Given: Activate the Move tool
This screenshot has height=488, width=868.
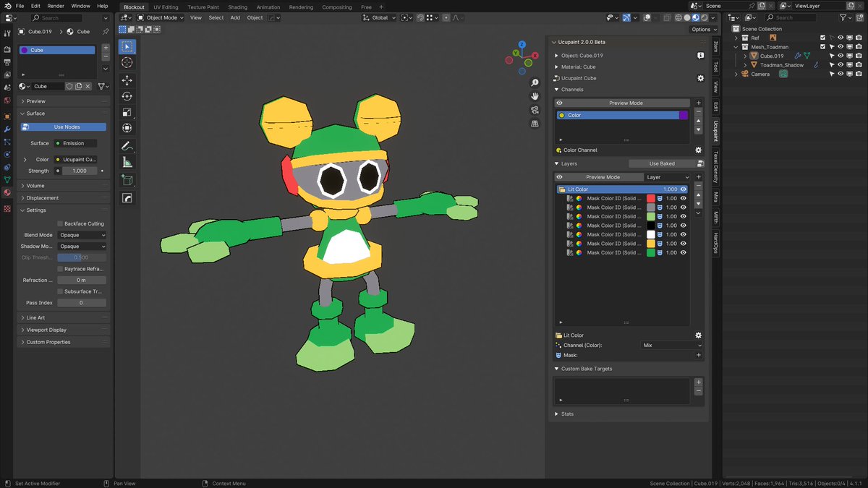Looking at the screenshot, I should pyautogui.click(x=127, y=80).
